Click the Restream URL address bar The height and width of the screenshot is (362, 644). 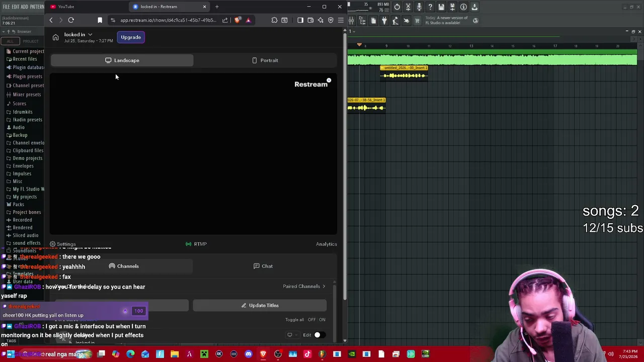coord(168,20)
